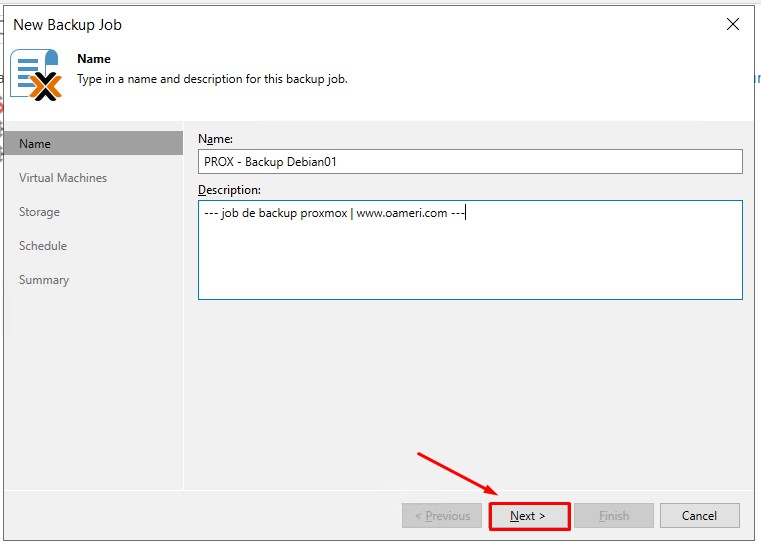The width and height of the screenshot is (761, 546).
Task: Go to the Virtual Machines step
Action: pos(63,178)
